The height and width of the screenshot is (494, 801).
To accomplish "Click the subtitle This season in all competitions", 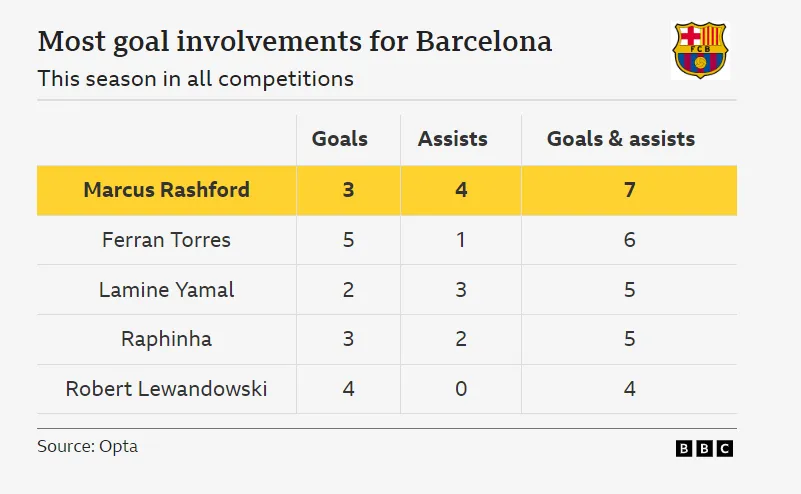I will click(196, 78).
